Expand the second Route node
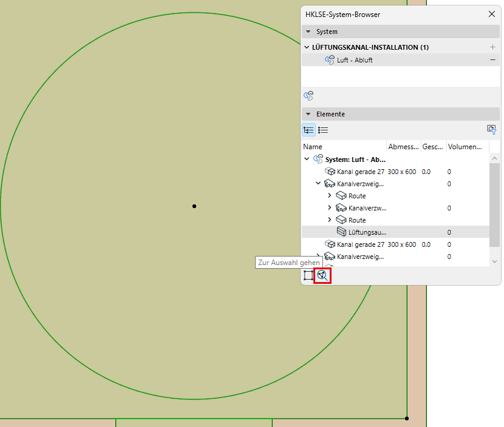The width and height of the screenshot is (504, 427). (x=330, y=220)
